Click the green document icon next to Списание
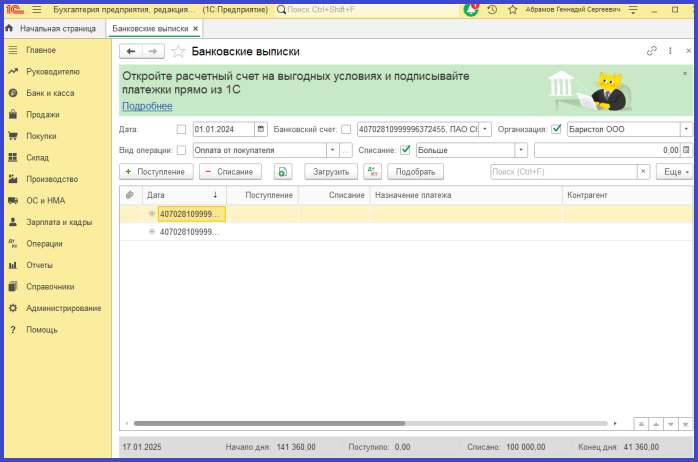This screenshot has width=698, height=462. click(283, 172)
